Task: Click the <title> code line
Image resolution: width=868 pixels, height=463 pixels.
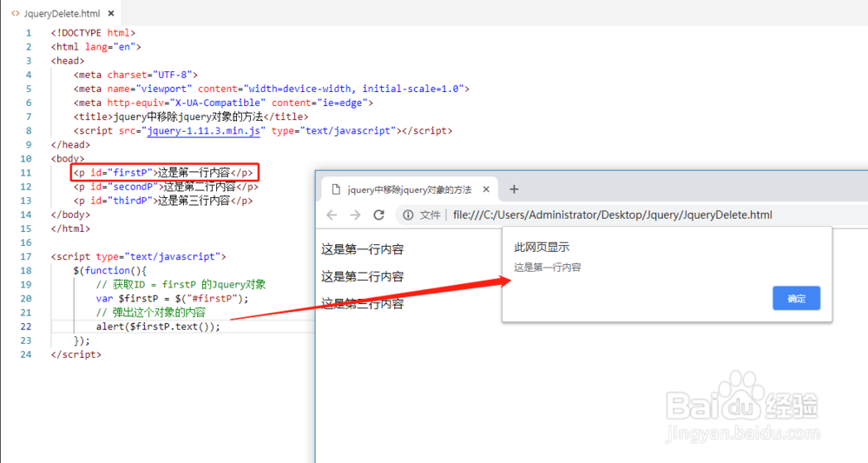Action: (191, 117)
